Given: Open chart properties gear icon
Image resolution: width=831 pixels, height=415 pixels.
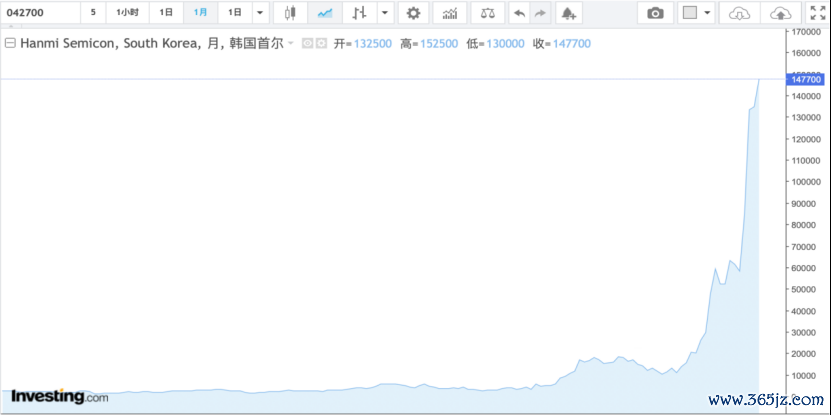Looking at the screenshot, I should [413, 13].
